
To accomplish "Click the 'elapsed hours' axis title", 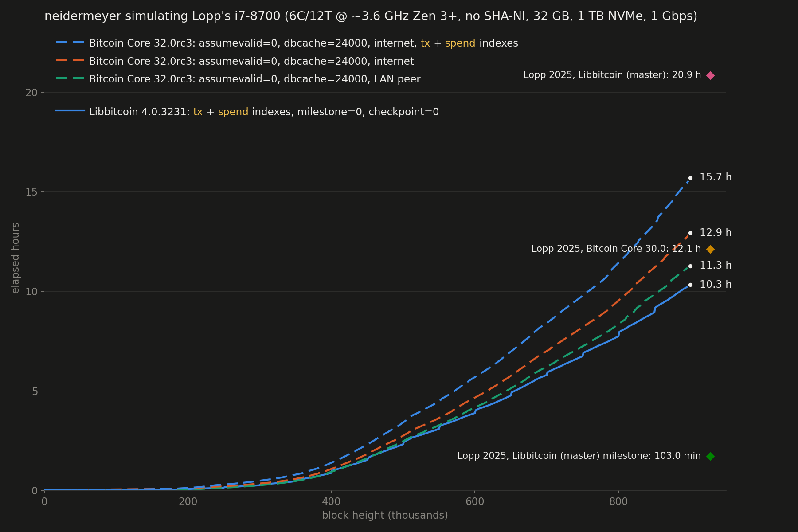I will coord(16,258).
